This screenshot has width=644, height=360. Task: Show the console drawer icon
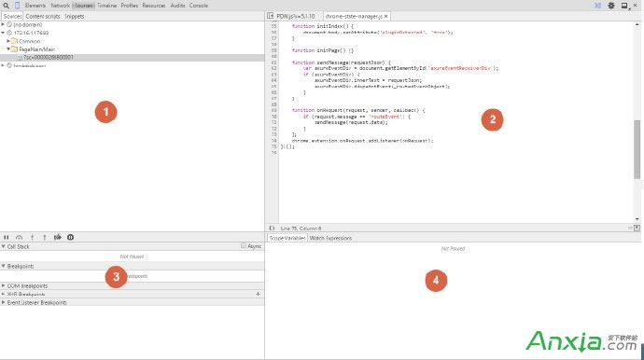coord(597,6)
